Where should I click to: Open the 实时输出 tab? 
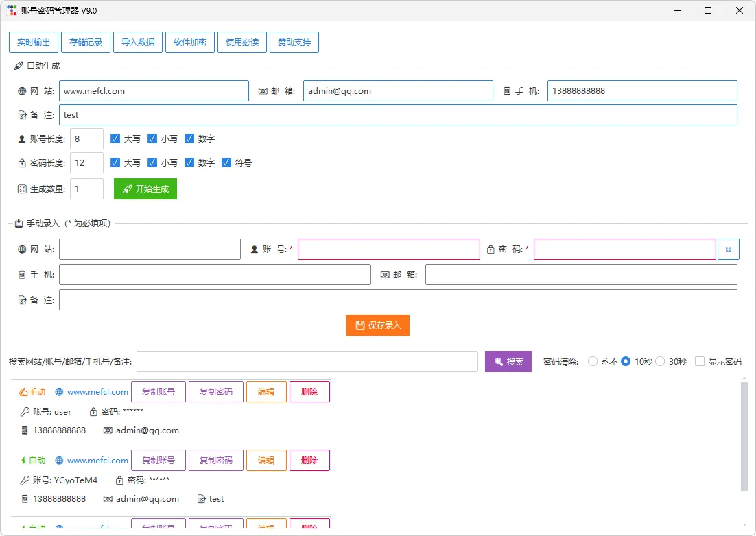(x=34, y=42)
